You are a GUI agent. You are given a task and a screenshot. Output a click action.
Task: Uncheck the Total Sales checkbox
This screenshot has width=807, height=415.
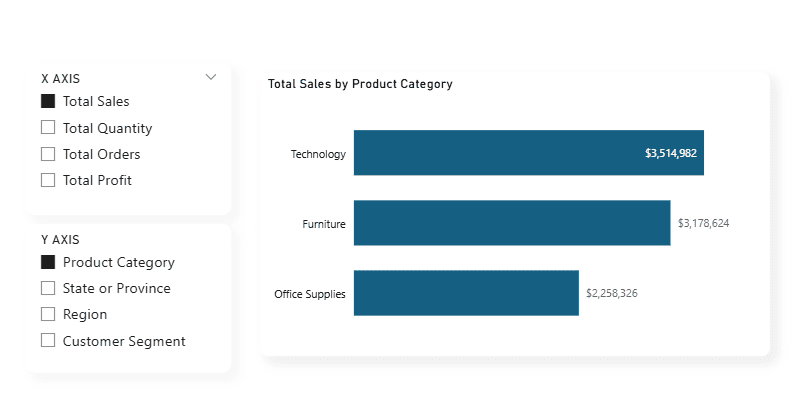coord(48,101)
